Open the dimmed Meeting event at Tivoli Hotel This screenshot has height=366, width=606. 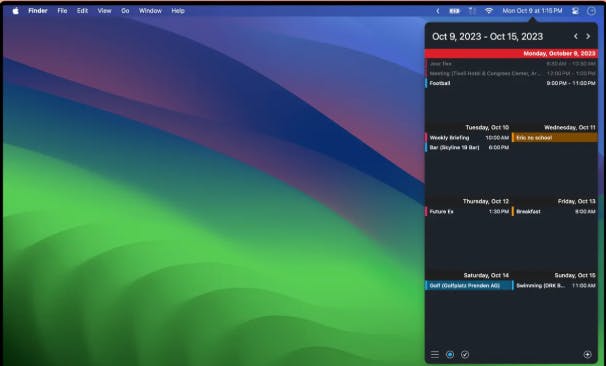[511, 73]
